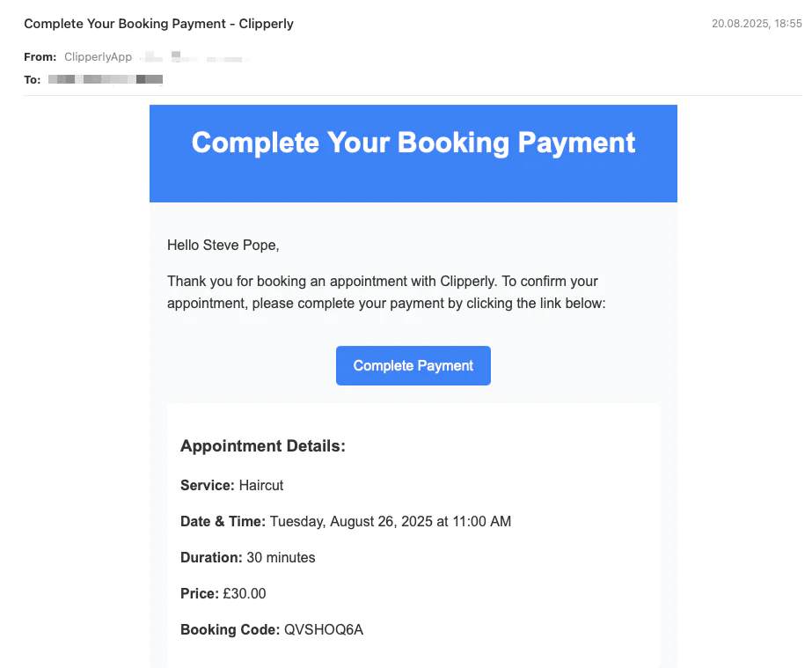Click the Date & Time label
Image resolution: width=812 pixels, height=668 pixels.
[223, 521]
